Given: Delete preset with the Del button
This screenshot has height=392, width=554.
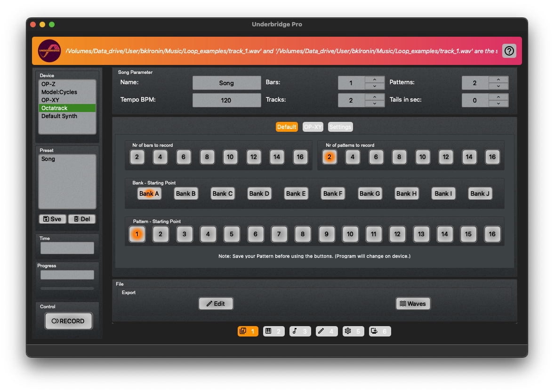Looking at the screenshot, I should point(81,219).
